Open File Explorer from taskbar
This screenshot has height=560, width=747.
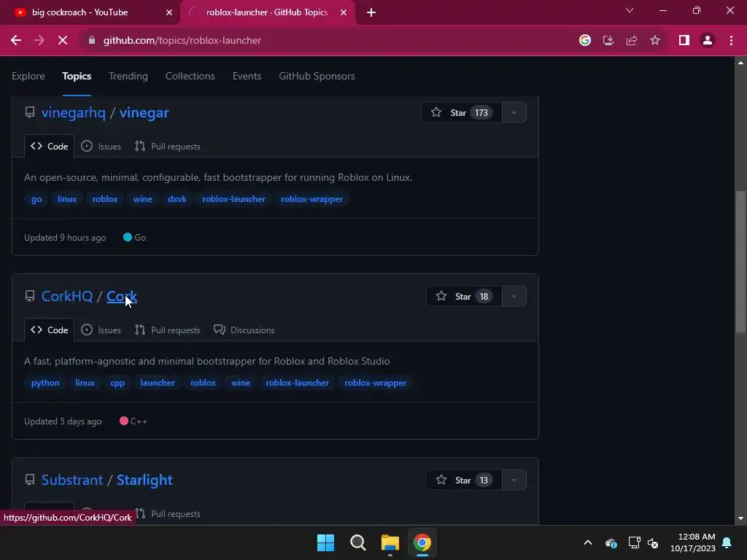tap(390, 542)
